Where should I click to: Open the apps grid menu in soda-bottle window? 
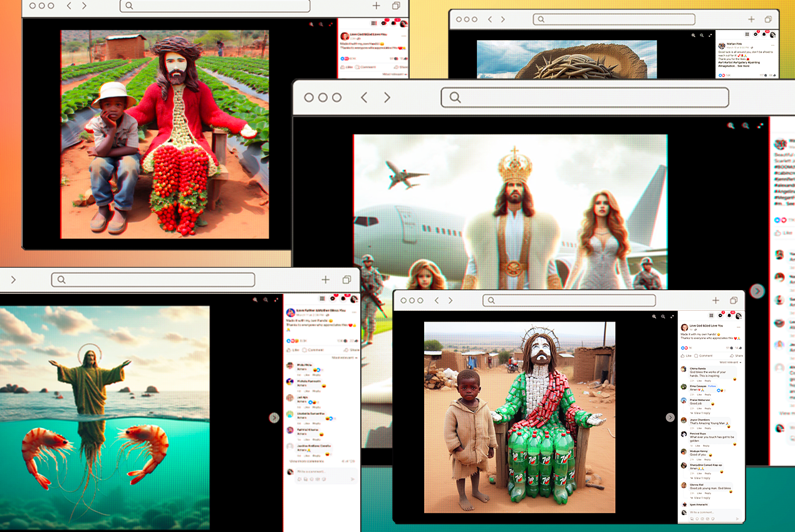[x=711, y=316]
